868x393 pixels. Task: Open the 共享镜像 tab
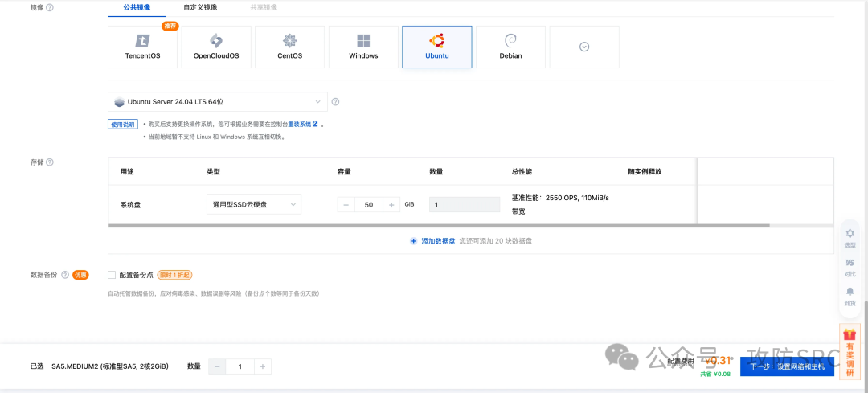click(264, 8)
